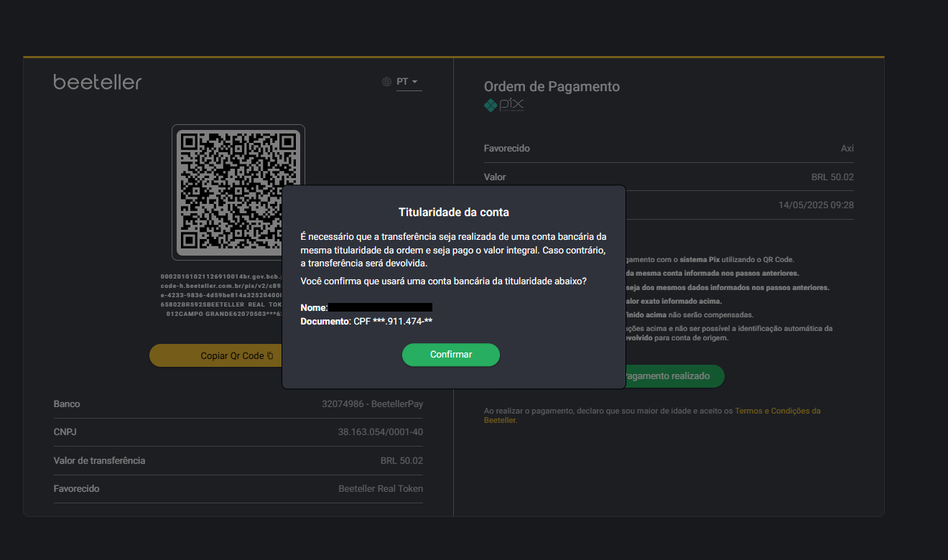Click the hidden Nome field in the dialog
Viewport: 948px width, 560px height.
[x=381, y=307]
